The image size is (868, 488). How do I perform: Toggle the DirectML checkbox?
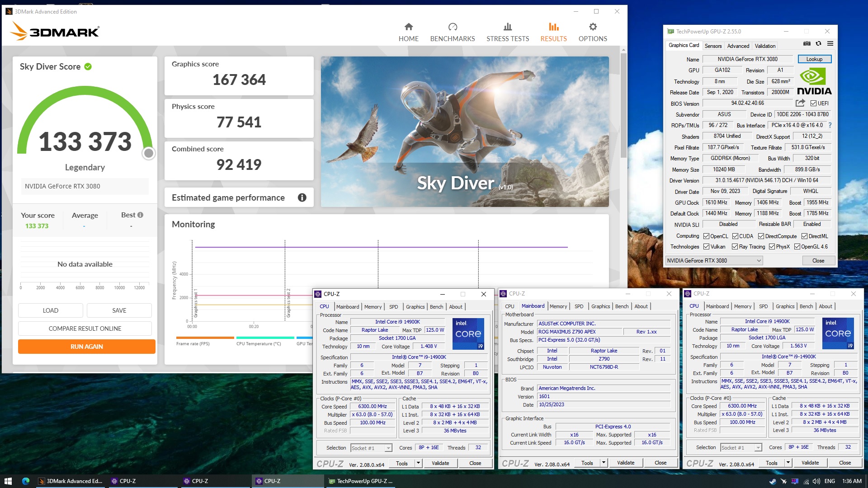pyautogui.click(x=804, y=236)
